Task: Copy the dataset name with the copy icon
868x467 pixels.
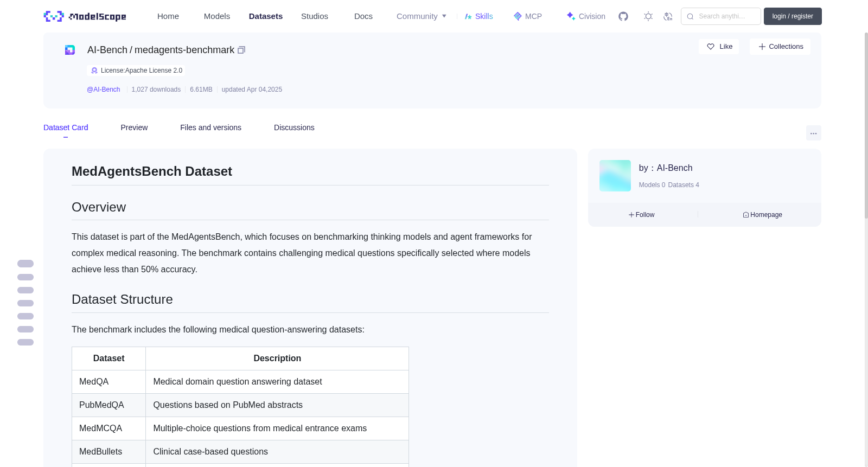Action: click(241, 50)
